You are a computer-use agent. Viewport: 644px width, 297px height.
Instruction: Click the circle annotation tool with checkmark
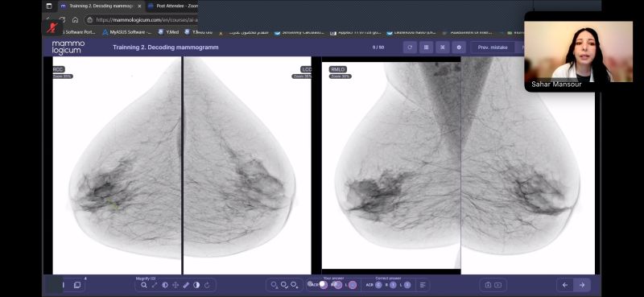[x=284, y=285]
